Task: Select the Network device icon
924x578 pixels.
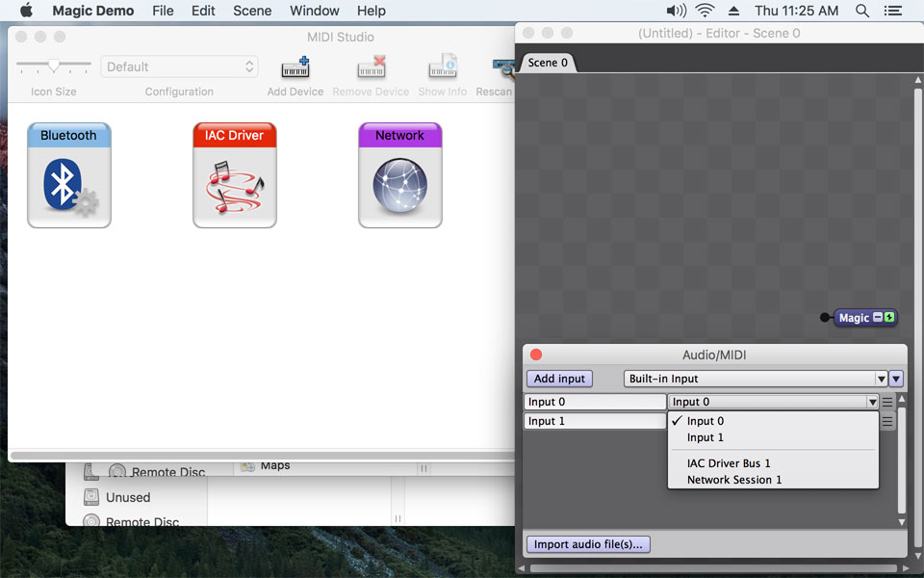Action: click(400, 175)
